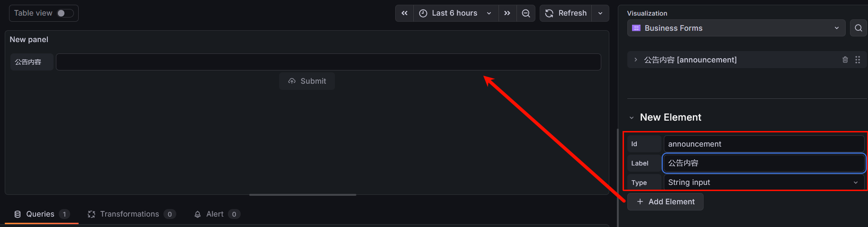Shift time range backward with double-left arrows
The image size is (868, 227).
(x=404, y=13)
